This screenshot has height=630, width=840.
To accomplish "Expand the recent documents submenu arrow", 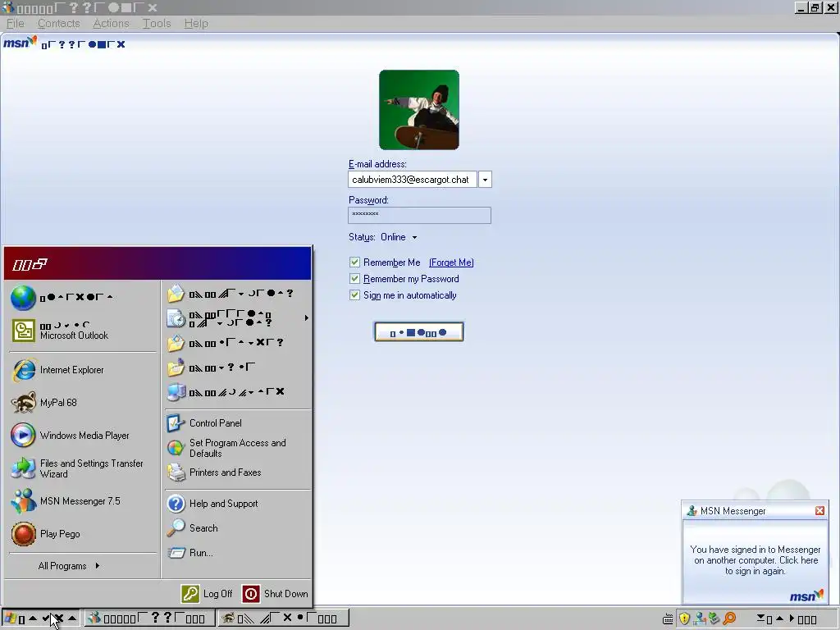I will (x=307, y=318).
